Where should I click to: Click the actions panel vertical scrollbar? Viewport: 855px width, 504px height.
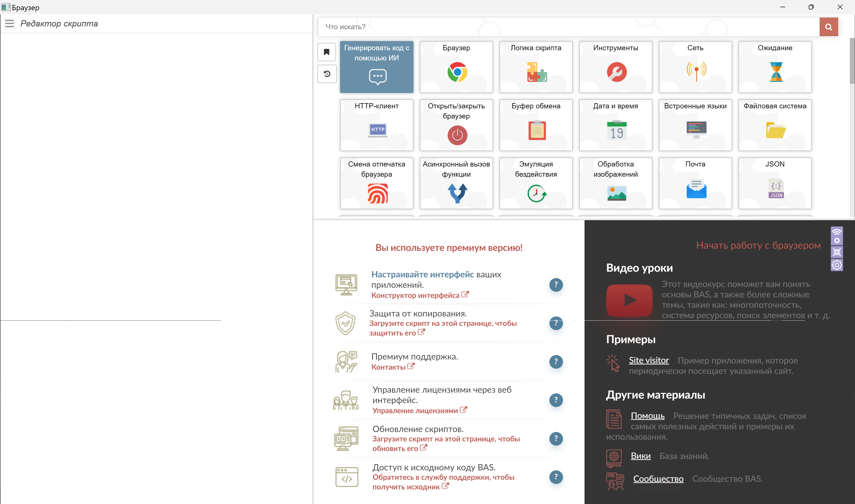click(852, 61)
